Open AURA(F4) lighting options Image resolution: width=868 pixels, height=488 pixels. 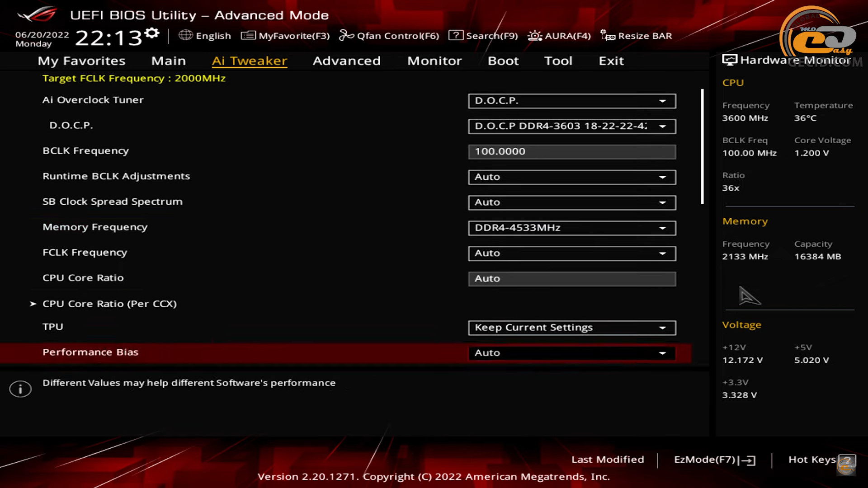point(559,36)
